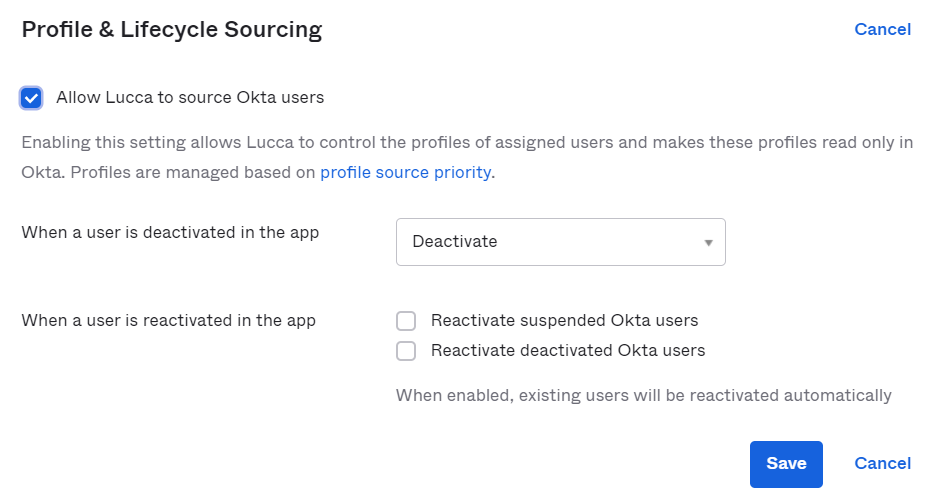Click the 'Reactivate suspended Okta users' label text

(x=565, y=320)
